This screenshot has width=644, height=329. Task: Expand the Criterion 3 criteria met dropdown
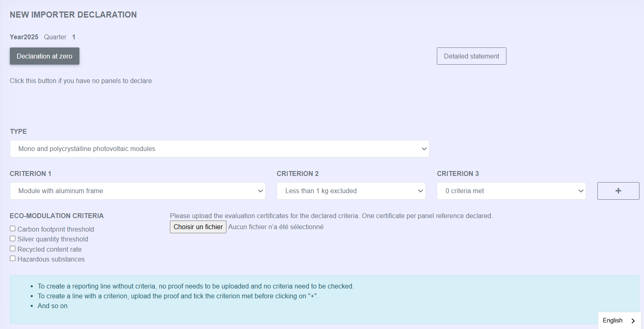point(511,191)
